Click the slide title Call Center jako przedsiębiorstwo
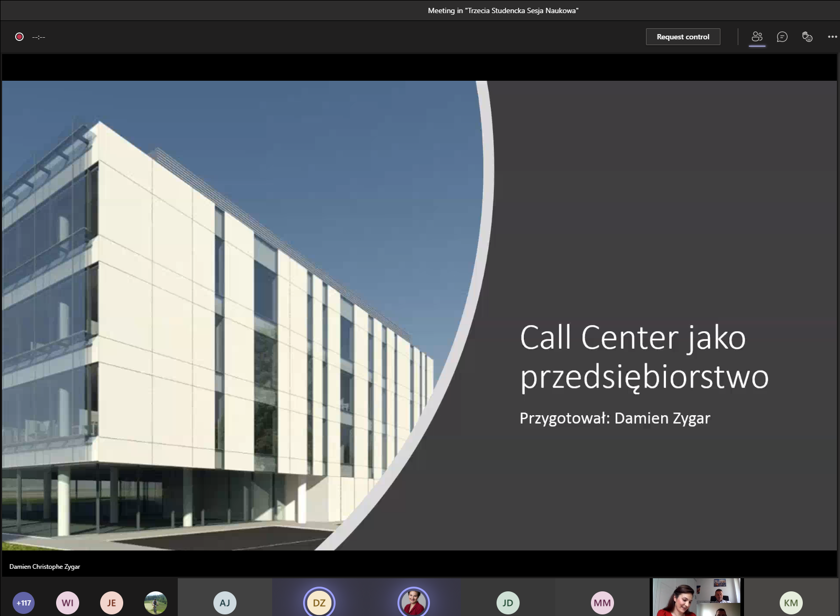 [x=644, y=357]
